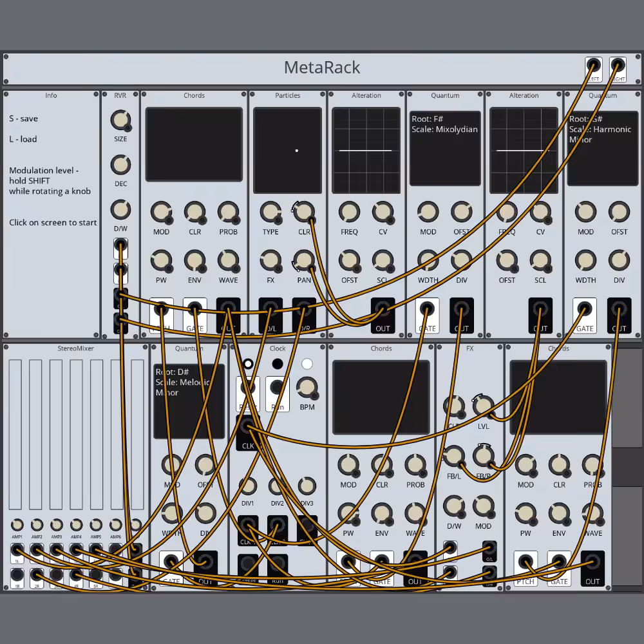Click the FX LVL knob
644x644 pixels.
(484, 406)
